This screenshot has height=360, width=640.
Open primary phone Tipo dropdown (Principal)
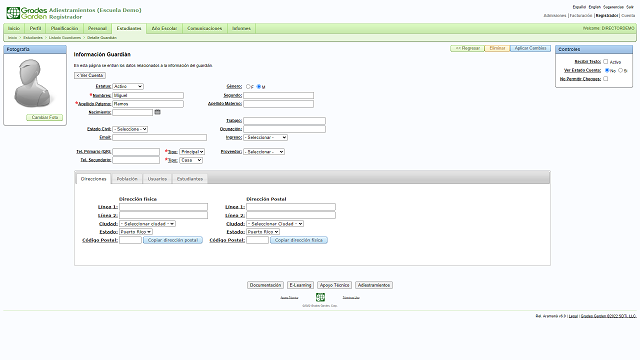[x=192, y=152]
